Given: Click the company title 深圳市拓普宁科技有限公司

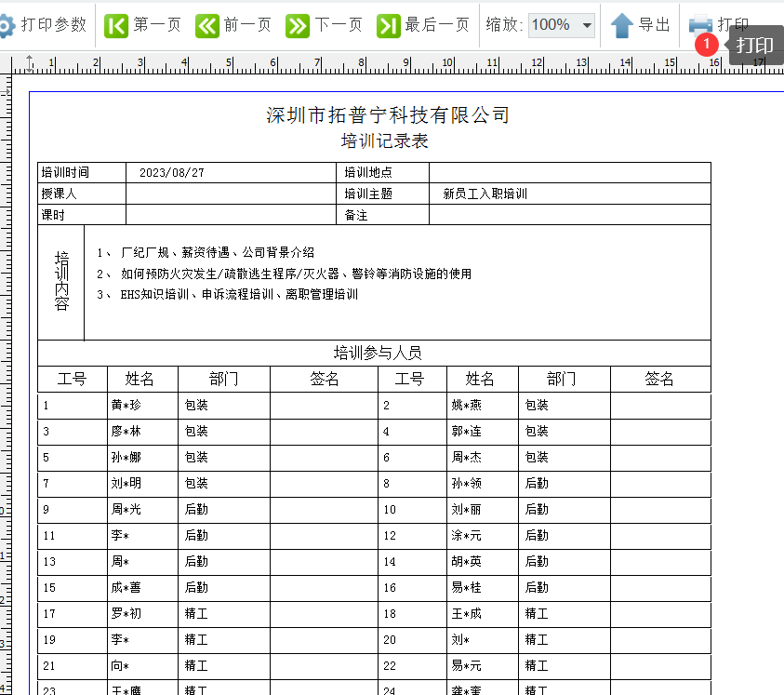Looking at the screenshot, I should pos(388,115).
